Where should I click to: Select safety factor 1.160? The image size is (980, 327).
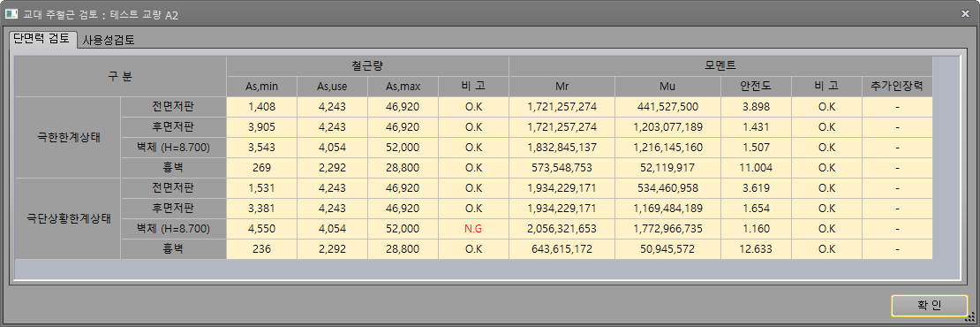pos(757,229)
